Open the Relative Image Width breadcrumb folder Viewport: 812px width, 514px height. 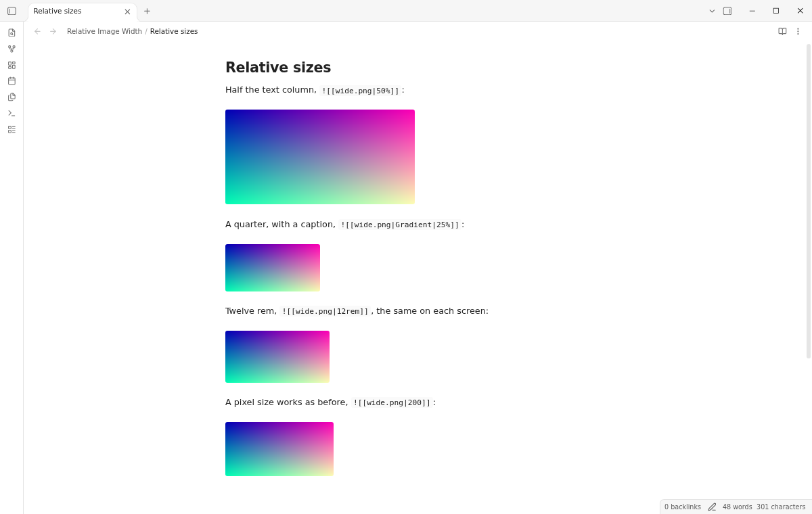click(104, 31)
